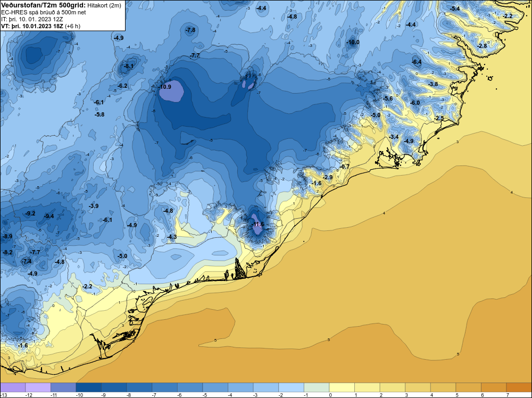Click the -2.8 temperature label
This screenshot has width=532, height=398.
[x=482, y=46]
